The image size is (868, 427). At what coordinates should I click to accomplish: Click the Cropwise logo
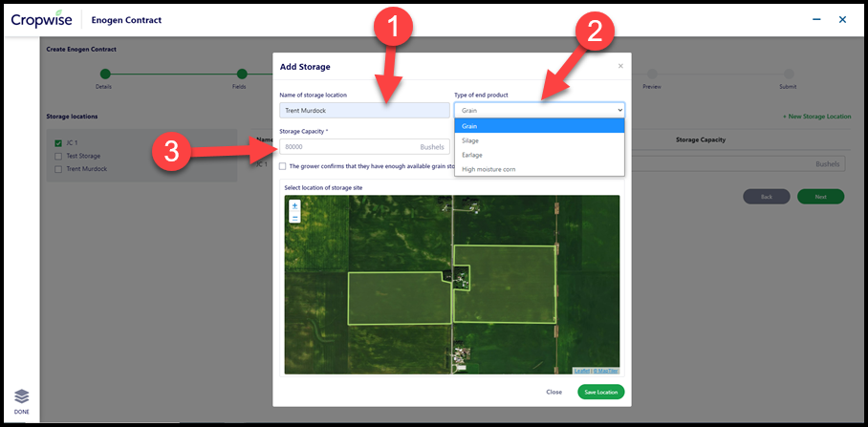pos(41,19)
